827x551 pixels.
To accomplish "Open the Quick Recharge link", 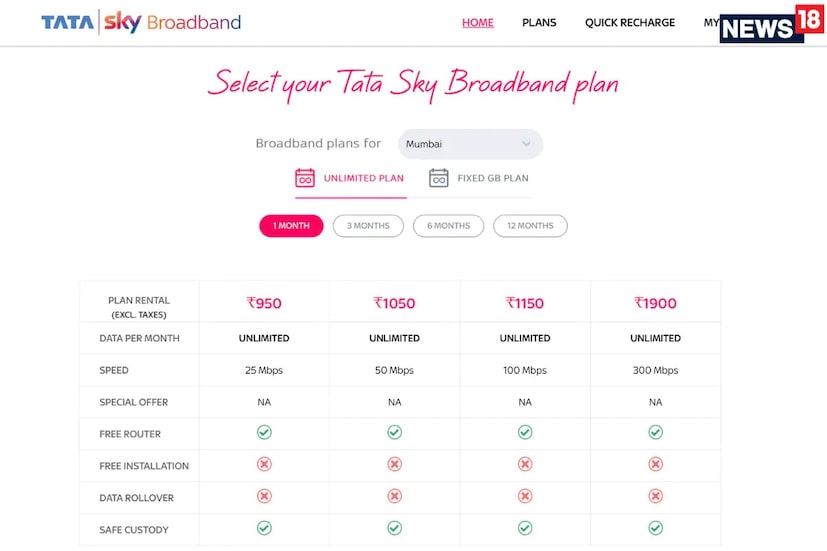I will [x=630, y=23].
